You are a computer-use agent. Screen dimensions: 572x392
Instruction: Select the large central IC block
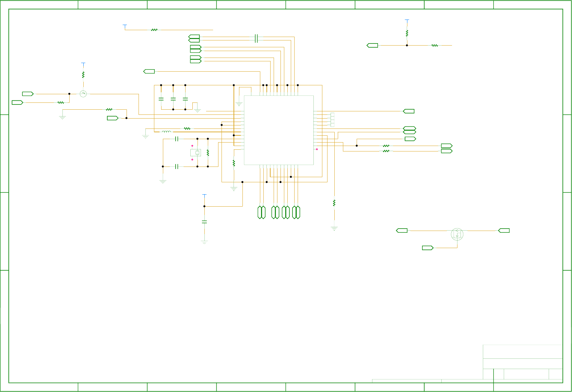(x=279, y=130)
